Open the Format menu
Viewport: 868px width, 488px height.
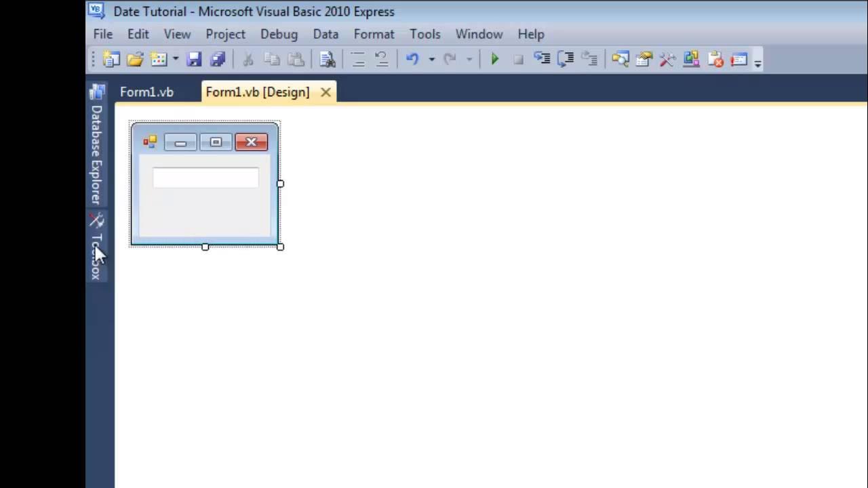(x=374, y=34)
